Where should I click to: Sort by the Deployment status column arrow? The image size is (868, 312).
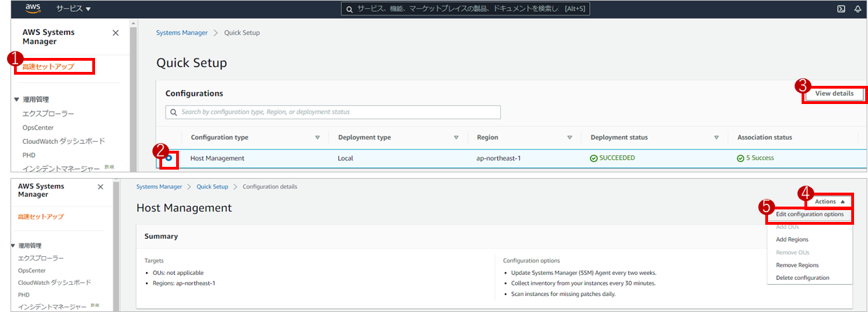(x=716, y=138)
